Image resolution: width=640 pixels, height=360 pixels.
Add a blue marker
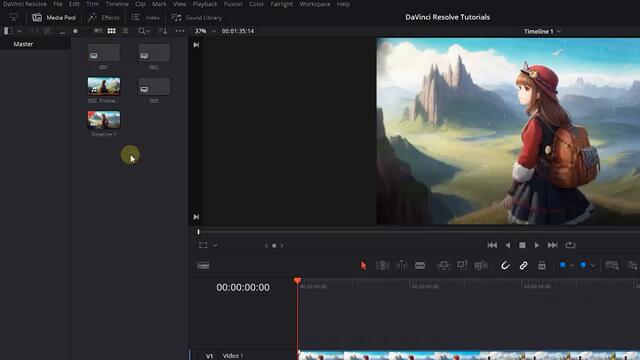click(583, 266)
